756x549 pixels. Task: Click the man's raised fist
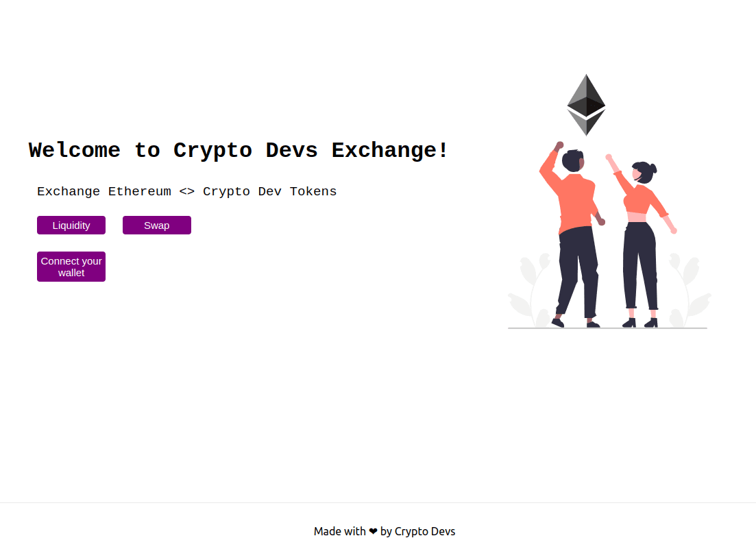(x=559, y=145)
